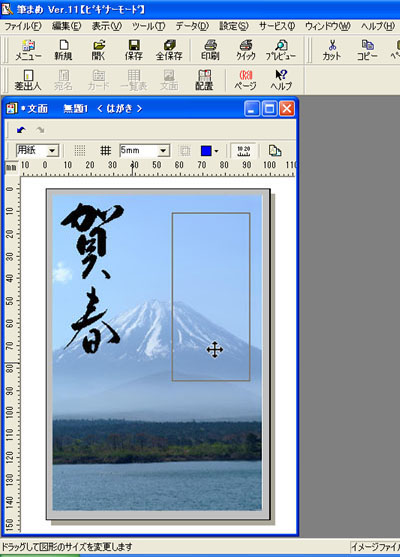
Task: Click the ページ toolbar icon
Action: point(245,80)
